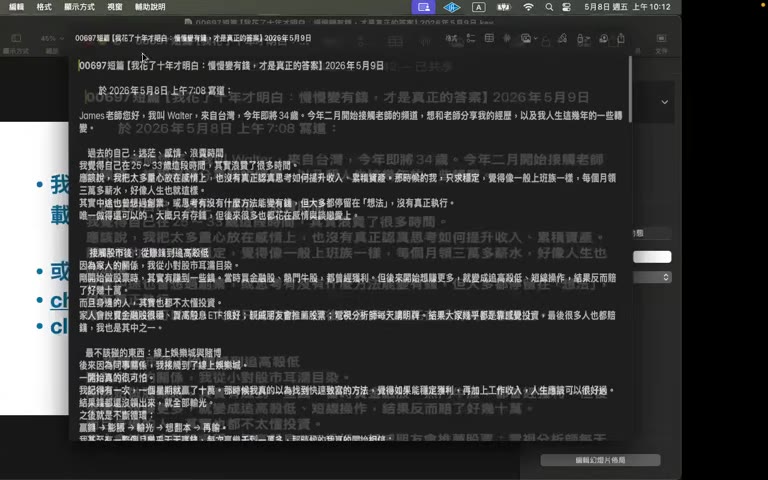
Task: Open the Wi-Fi status menu
Action: [528, 7]
